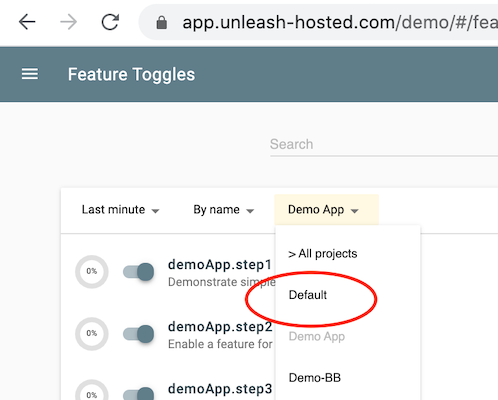Click the browser forward arrow
This screenshot has width=498, height=400.
pos(68,22)
